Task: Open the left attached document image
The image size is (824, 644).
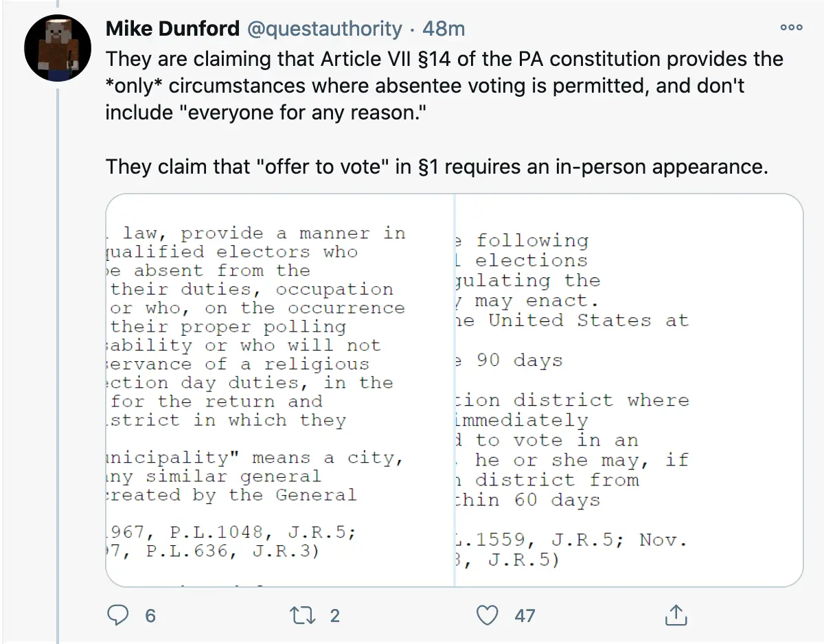Action: (279, 390)
